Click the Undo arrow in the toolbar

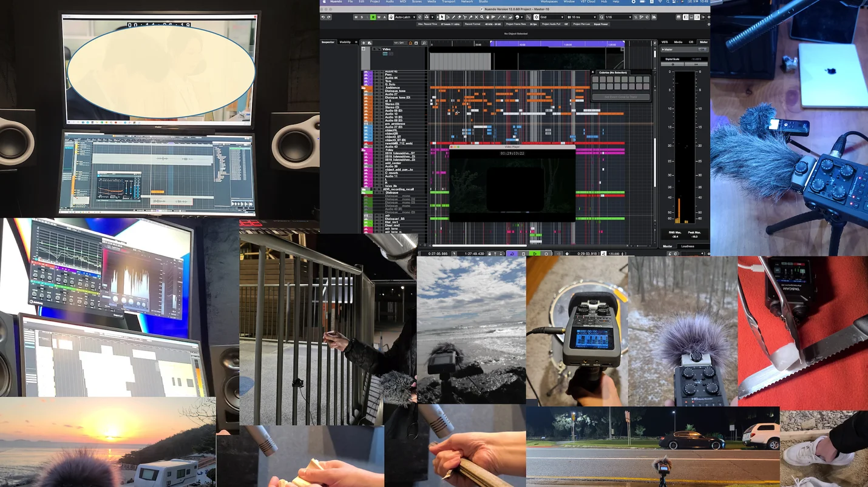click(323, 17)
